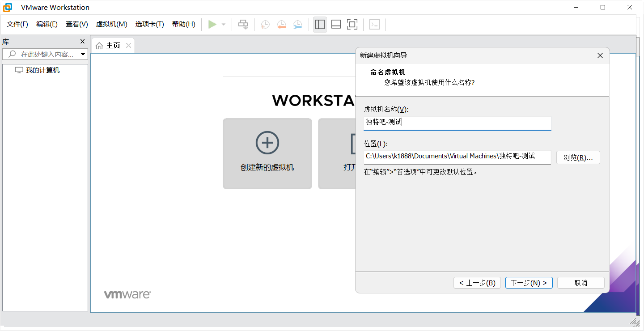Click the partly hidden 打开 tile

click(x=337, y=153)
